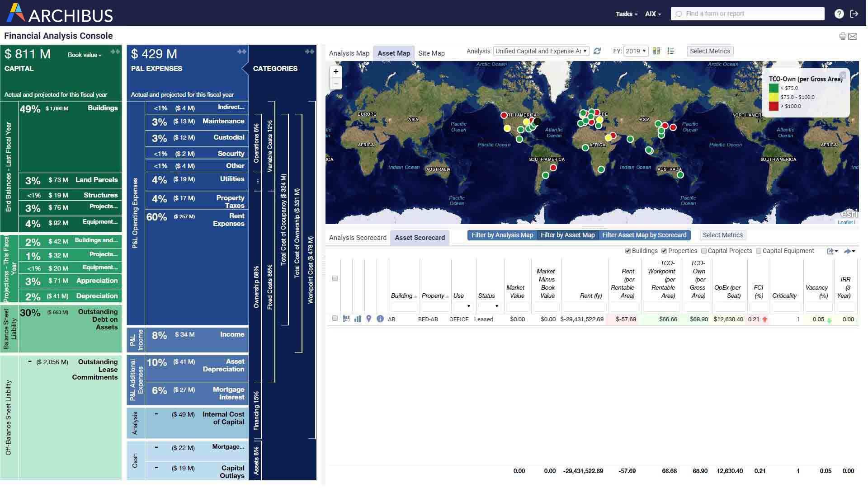868x488 pixels.
Task: Click the Filter by Asset Map button
Action: coord(568,235)
